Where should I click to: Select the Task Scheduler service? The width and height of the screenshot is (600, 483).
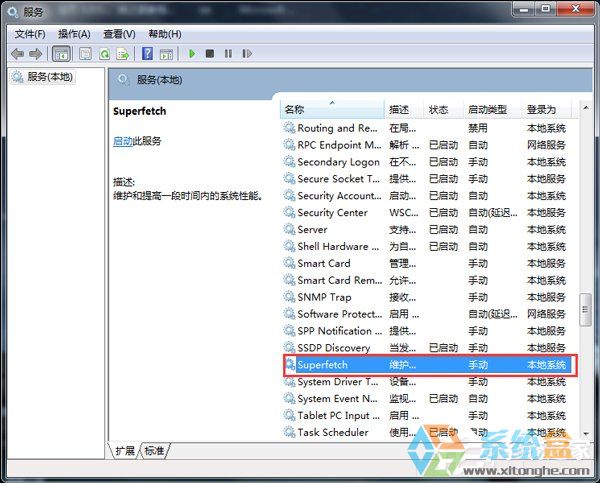click(426, 432)
